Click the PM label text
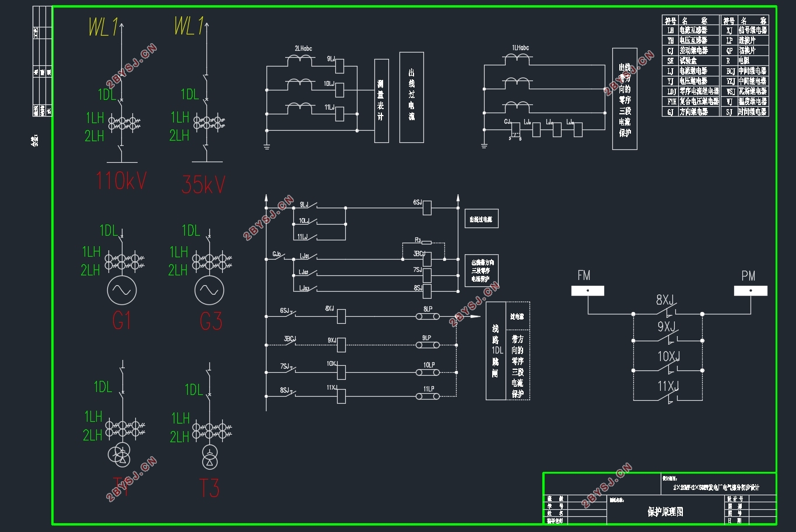This screenshot has width=796, height=532. click(748, 275)
